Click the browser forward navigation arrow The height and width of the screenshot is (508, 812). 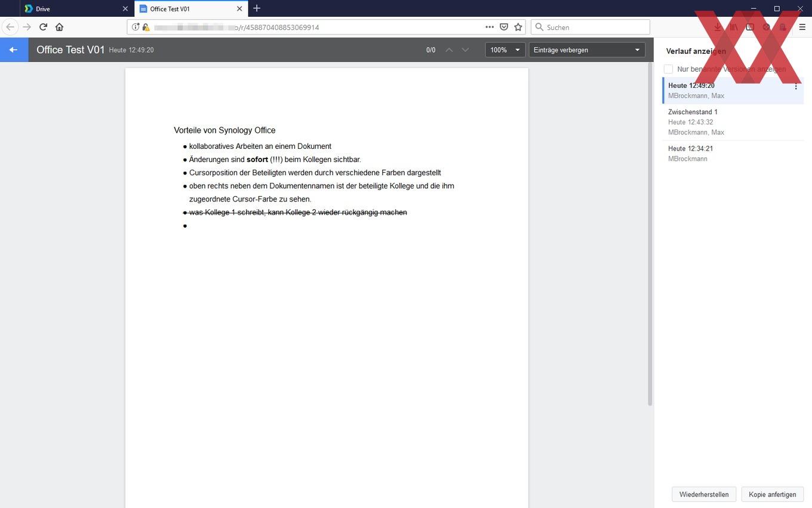pos(27,27)
